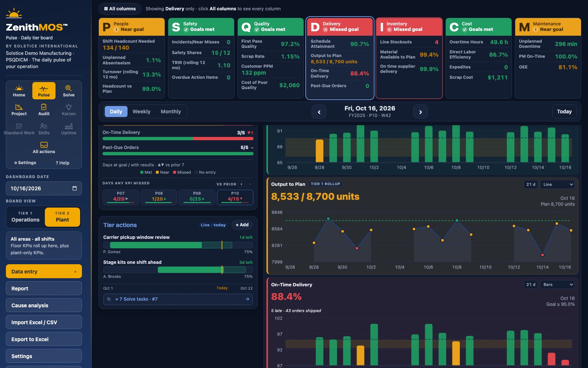588x368 pixels.
Task: Click the + Add tier action button
Action: (x=242, y=225)
